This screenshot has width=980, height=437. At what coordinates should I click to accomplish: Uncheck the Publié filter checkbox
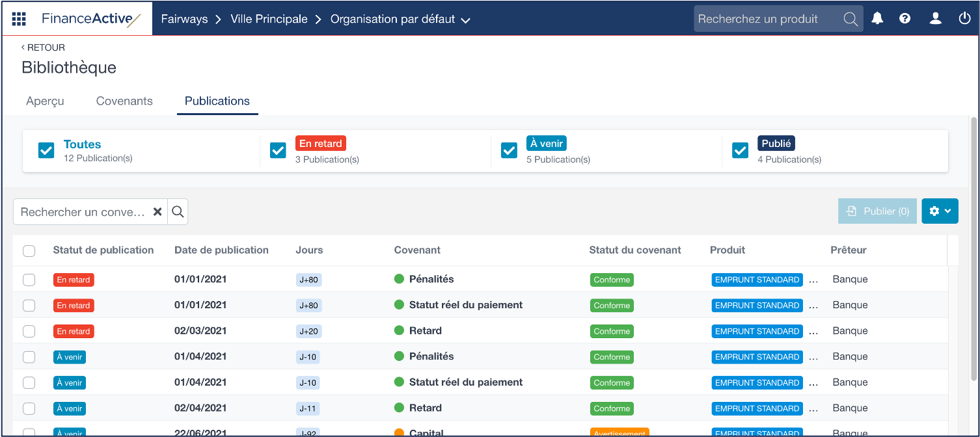click(740, 150)
